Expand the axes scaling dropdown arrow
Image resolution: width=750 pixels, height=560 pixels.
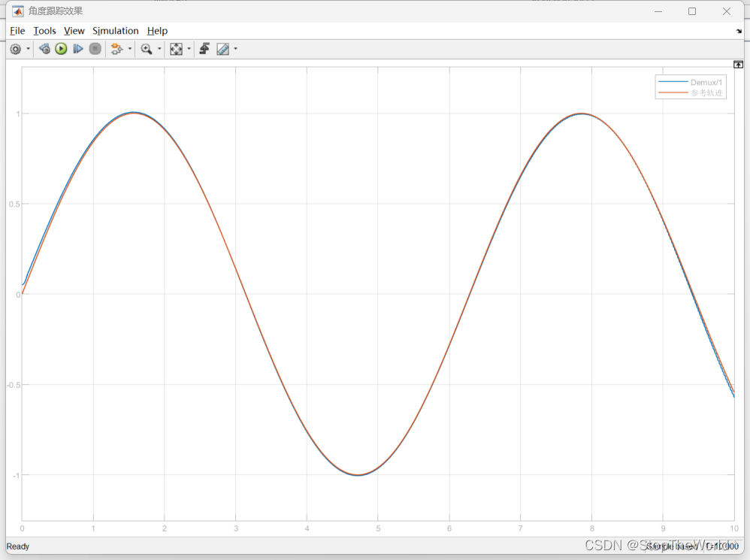click(189, 49)
